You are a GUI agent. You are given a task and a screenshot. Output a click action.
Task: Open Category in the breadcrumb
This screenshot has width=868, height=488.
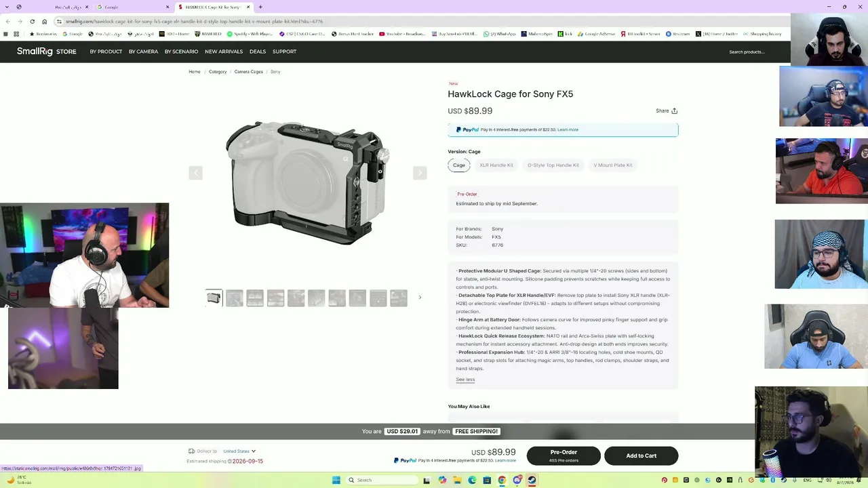(x=218, y=72)
